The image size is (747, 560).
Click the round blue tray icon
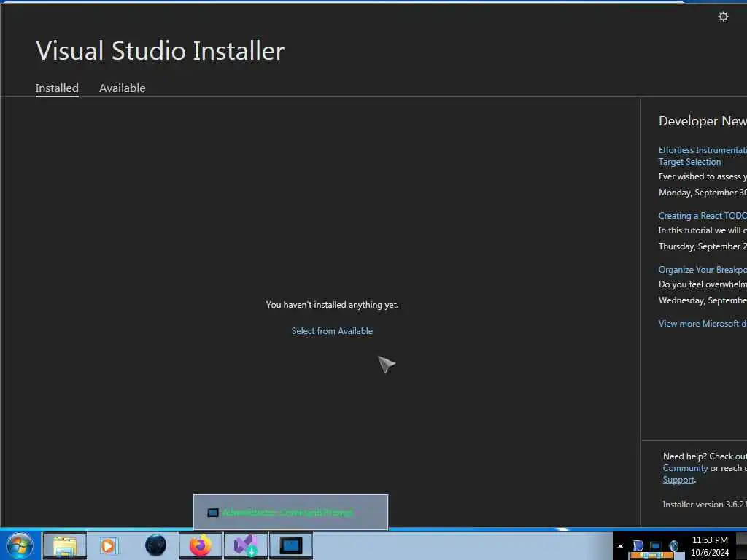click(x=673, y=545)
